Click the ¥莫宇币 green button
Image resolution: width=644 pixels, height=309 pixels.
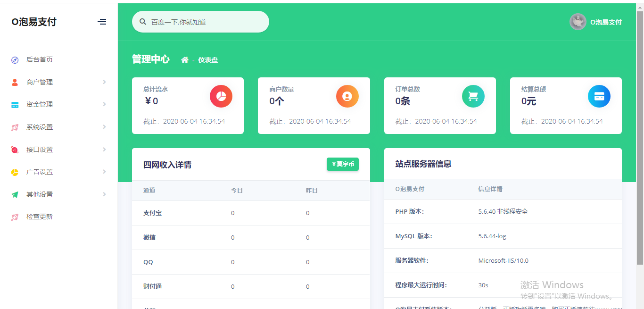[x=342, y=164]
